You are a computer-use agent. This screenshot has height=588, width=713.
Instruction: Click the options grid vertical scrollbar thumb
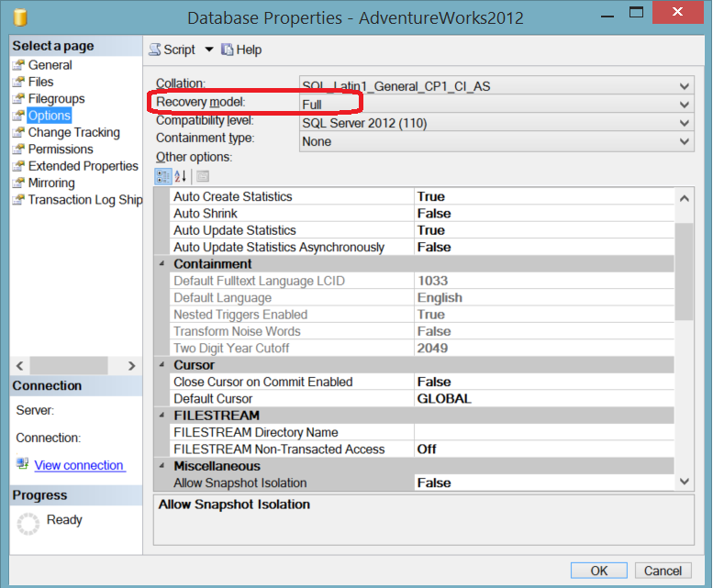tap(684, 272)
